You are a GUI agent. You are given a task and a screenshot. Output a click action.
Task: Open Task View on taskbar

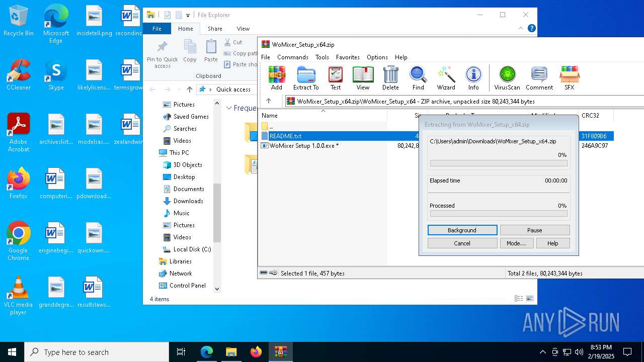181,352
